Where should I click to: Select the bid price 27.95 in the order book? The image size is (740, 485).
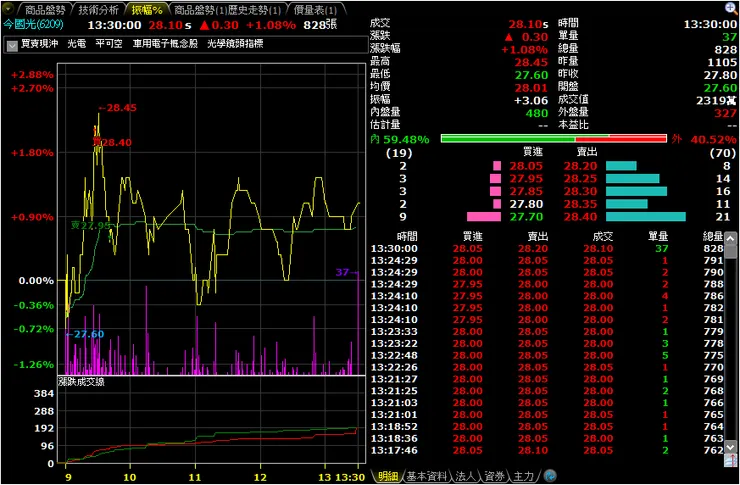[526, 179]
